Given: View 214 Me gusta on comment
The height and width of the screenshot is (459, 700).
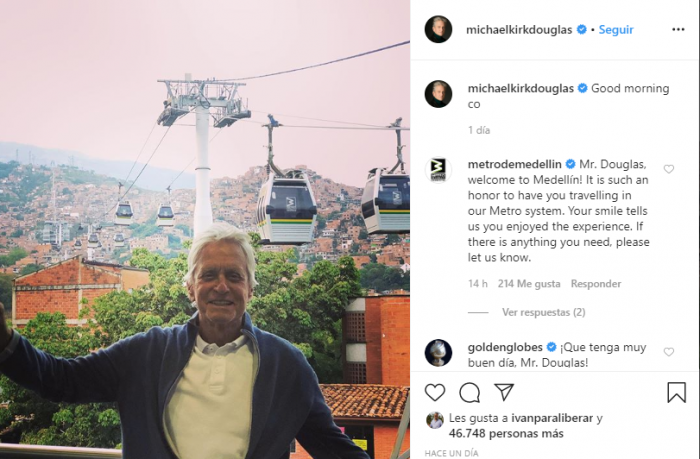Looking at the screenshot, I should [x=529, y=284].
